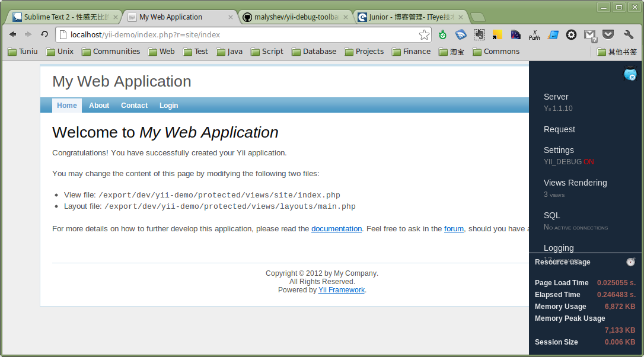The height and width of the screenshot is (357, 644).
Task: Click the blue speeding folder extension icon
Action: [x=553, y=35]
